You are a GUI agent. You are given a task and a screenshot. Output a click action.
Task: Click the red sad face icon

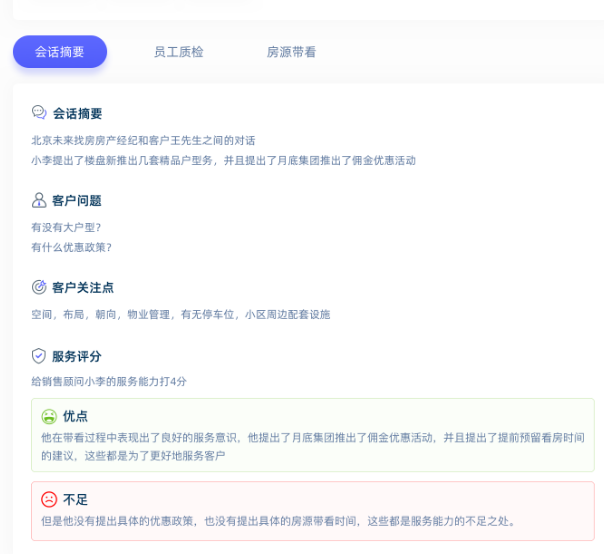click(x=49, y=499)
